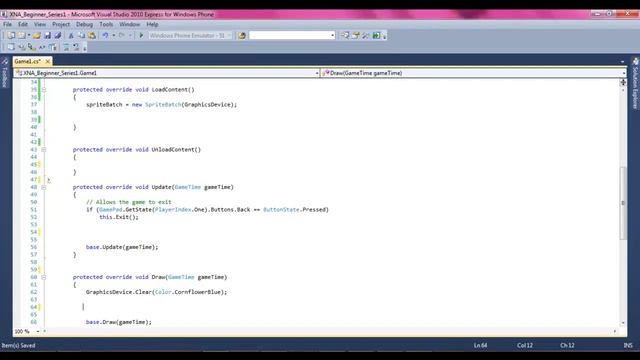Screen dimensions: 640x360
Task: Click the Uncomment Selected Lines icon
Action: point(76,47)
